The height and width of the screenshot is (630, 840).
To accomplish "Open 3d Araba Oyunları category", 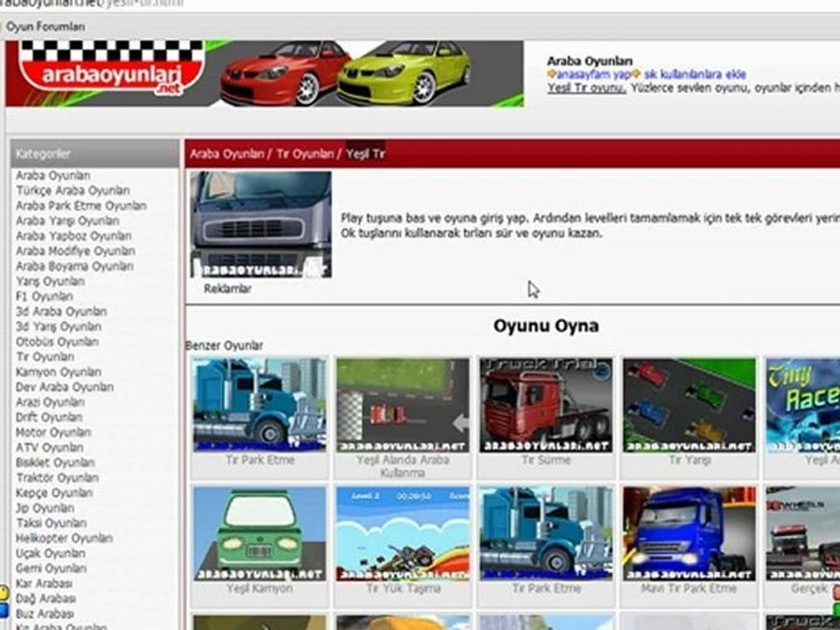I will 61,311.
